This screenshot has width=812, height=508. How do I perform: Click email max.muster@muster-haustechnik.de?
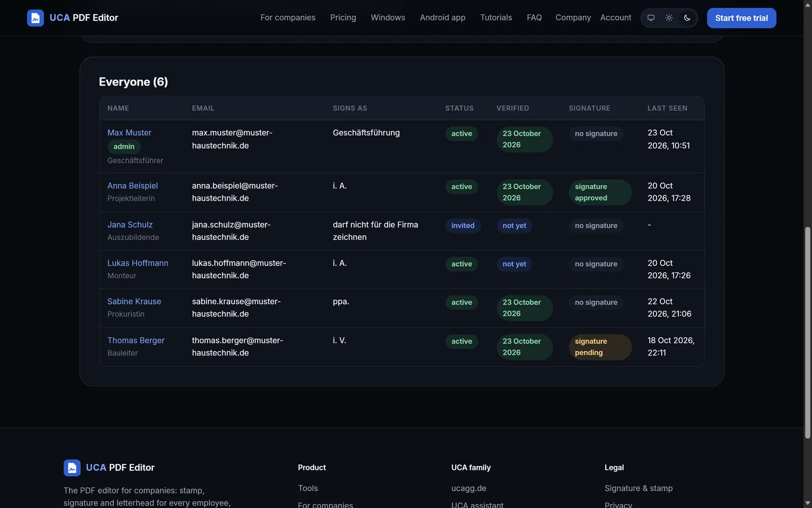tap(232, 139)
